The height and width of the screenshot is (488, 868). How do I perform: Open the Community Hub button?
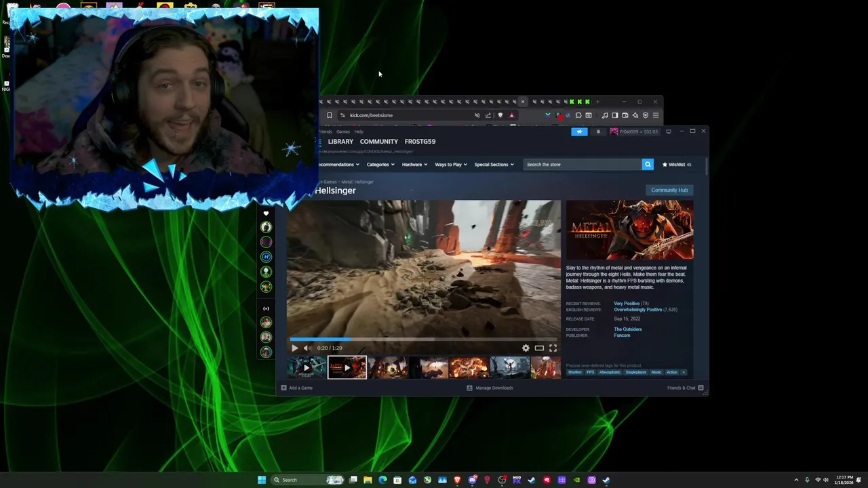point(669,190)
